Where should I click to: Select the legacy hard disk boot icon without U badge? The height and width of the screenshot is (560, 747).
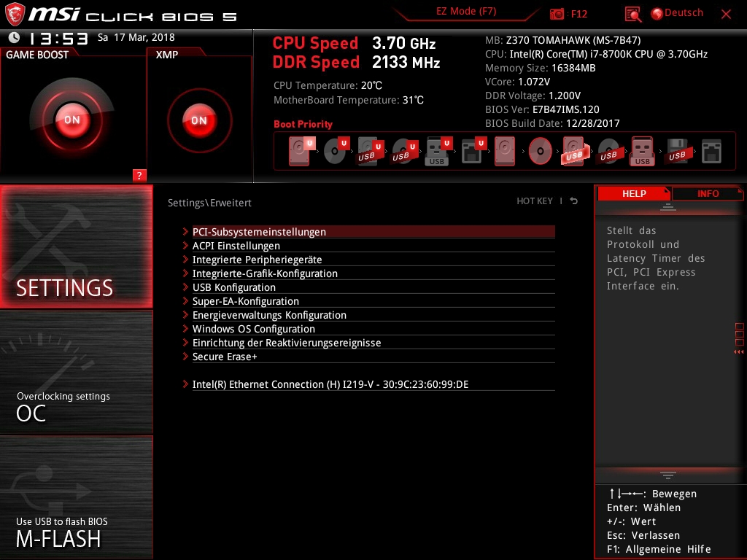coord(505,151)
